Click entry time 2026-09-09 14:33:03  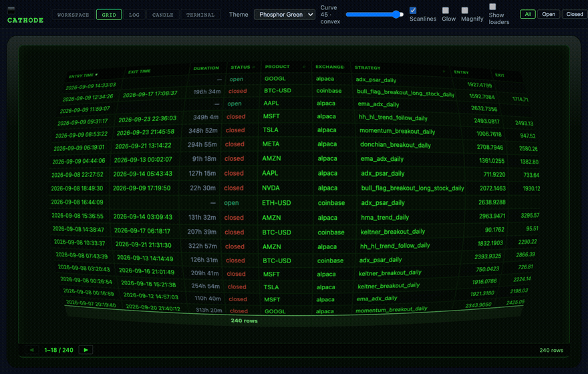coord(91,86)
